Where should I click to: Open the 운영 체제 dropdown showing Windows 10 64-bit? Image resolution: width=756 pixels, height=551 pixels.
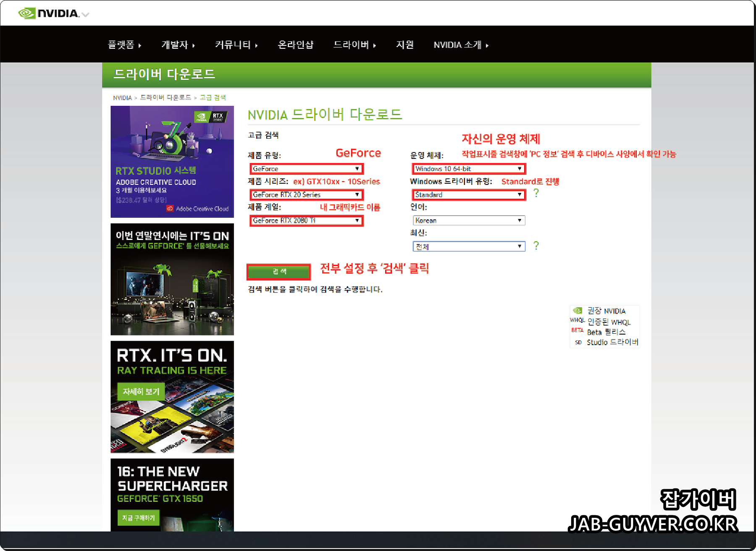[469, 169]
